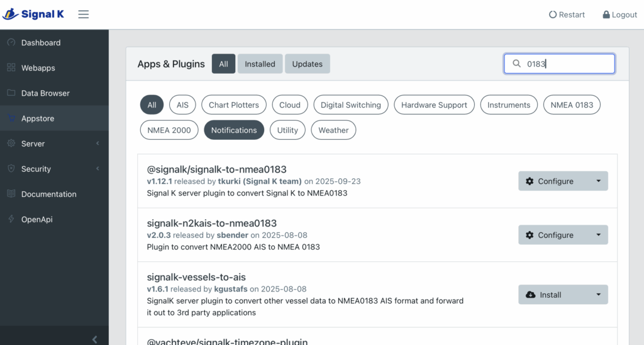Viewport: 644px width, 345px height.
Task: Click the hamburger menu icon to toggle sidebar
Action: [83, 14]
